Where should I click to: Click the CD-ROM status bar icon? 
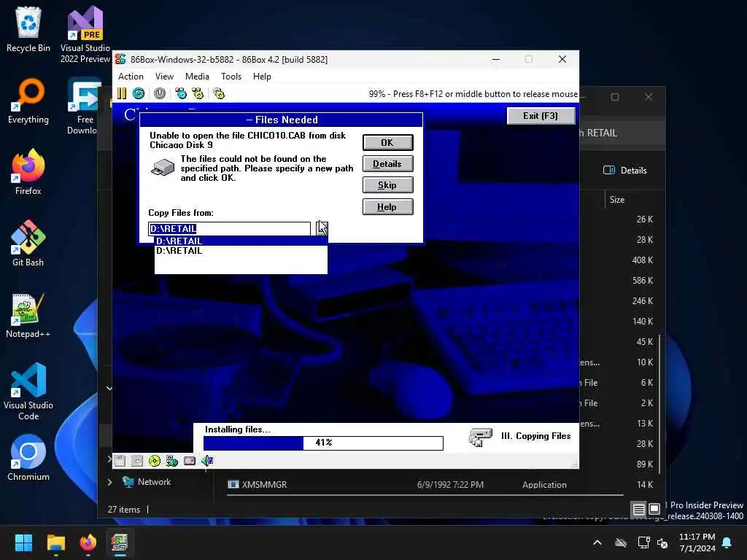(x=155, y=461)
